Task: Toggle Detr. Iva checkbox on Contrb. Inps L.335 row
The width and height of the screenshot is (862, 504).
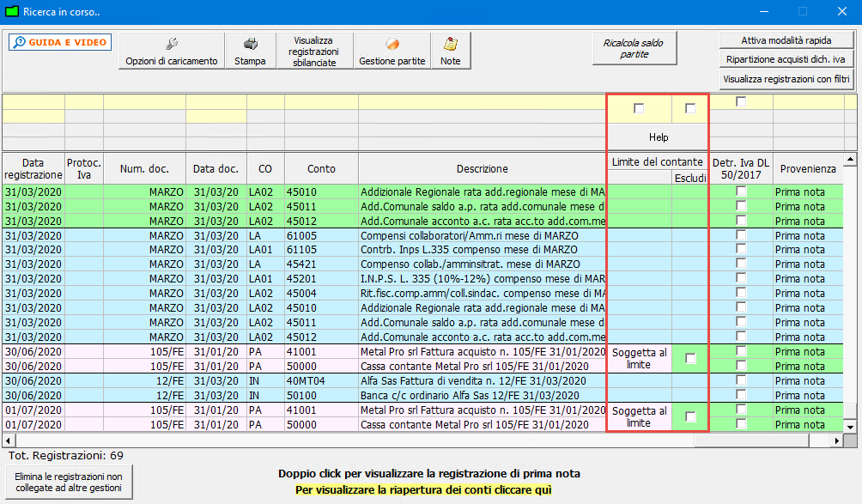Action: pos(741,249)
